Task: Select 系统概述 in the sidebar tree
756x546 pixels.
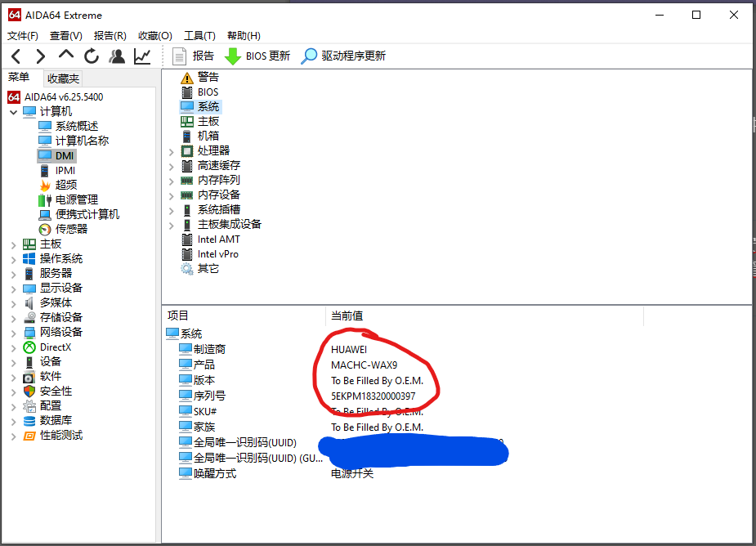Action: click(x=69, y=127)
